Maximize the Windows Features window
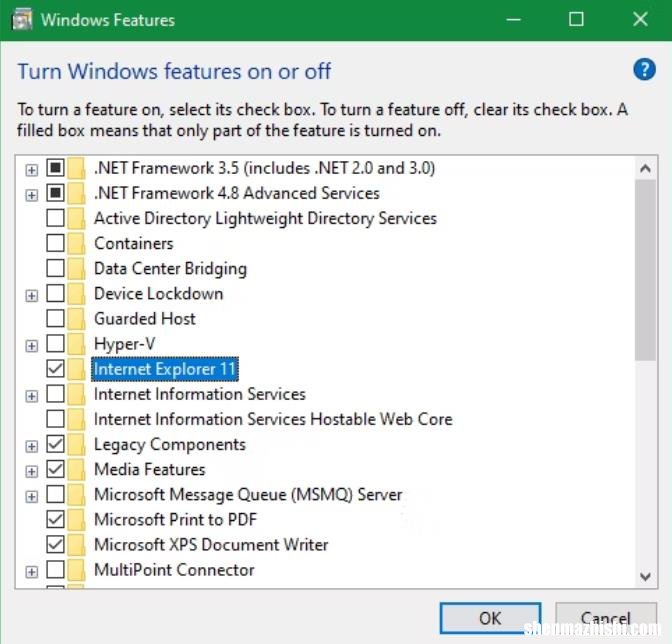This screenshot has height=644, width=672. coord(576,20)
